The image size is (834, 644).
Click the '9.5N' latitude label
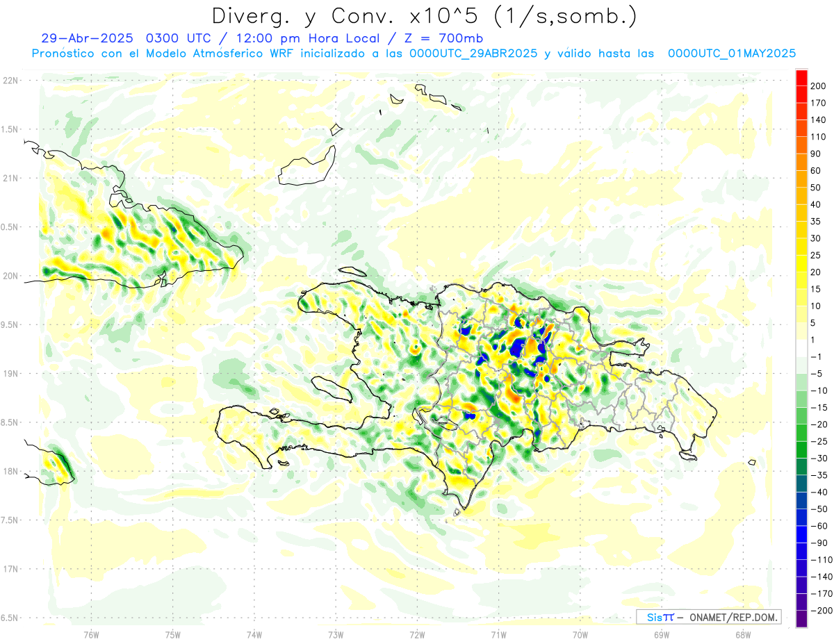[10, 324]
